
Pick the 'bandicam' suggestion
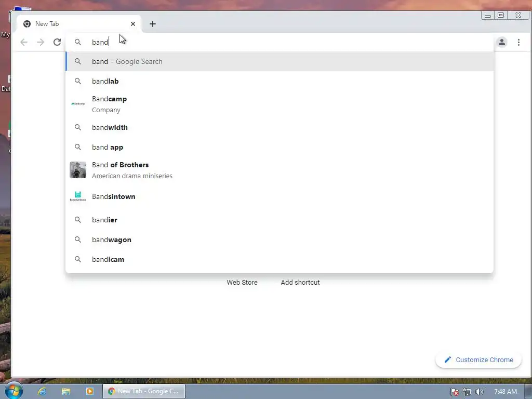click(x=280, y=259)
